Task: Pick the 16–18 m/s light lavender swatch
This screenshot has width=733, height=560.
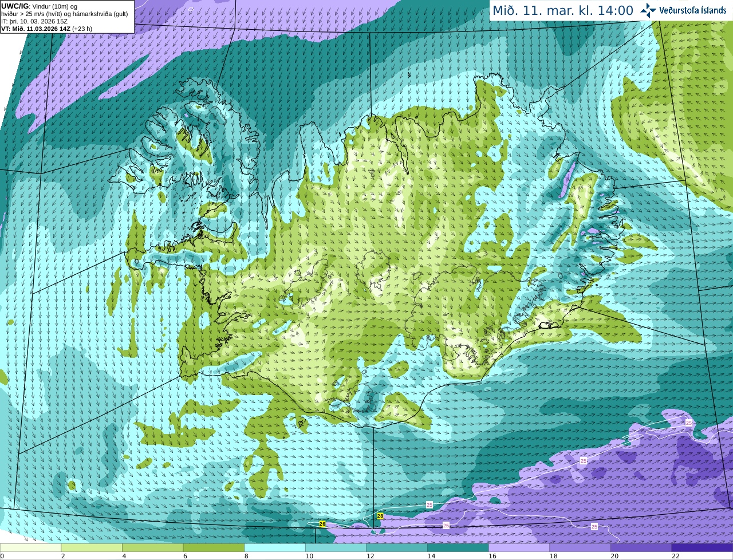Action: click(519, 548)
